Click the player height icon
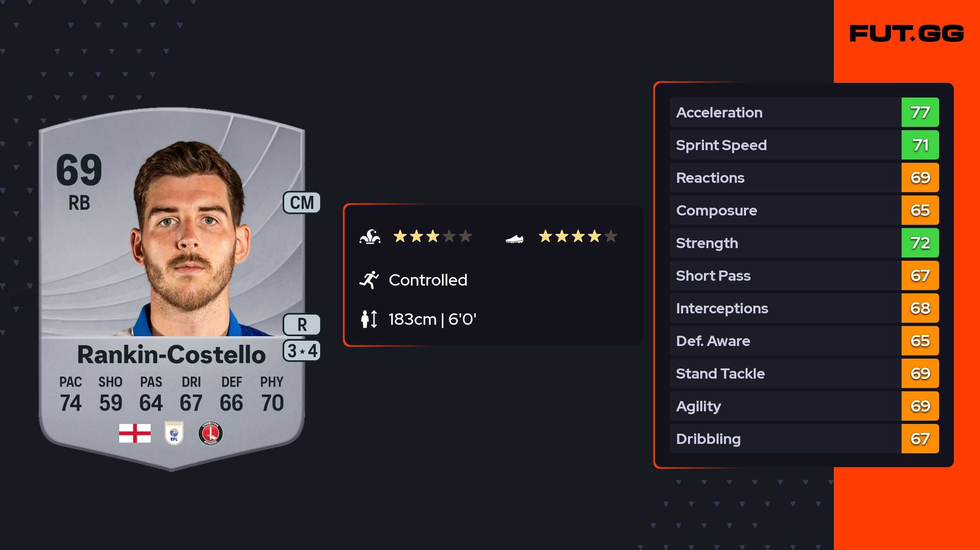The width and height of the screenshot is (980, 550). point(369,319)
